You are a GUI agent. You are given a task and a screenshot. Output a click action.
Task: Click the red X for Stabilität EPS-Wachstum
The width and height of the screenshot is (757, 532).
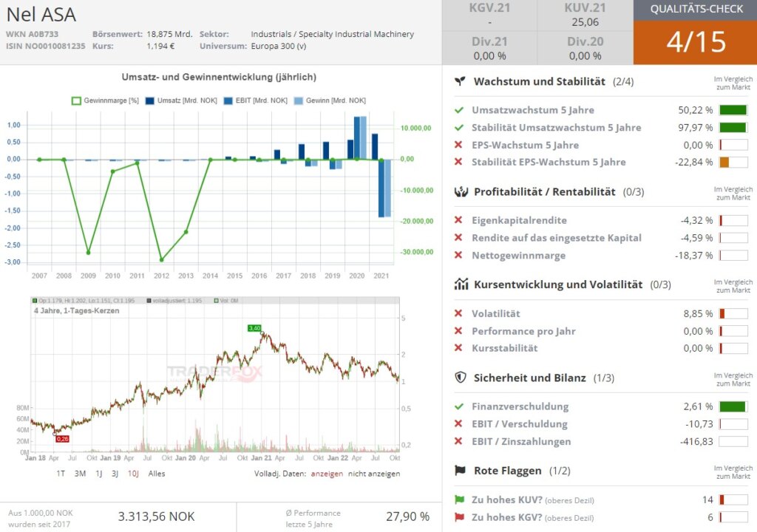click(458, 162)
